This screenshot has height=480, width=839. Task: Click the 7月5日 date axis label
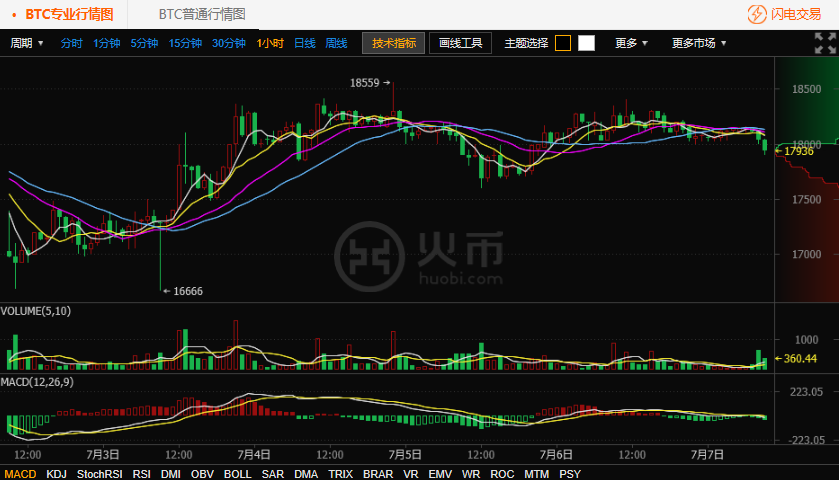coord(405,455)
